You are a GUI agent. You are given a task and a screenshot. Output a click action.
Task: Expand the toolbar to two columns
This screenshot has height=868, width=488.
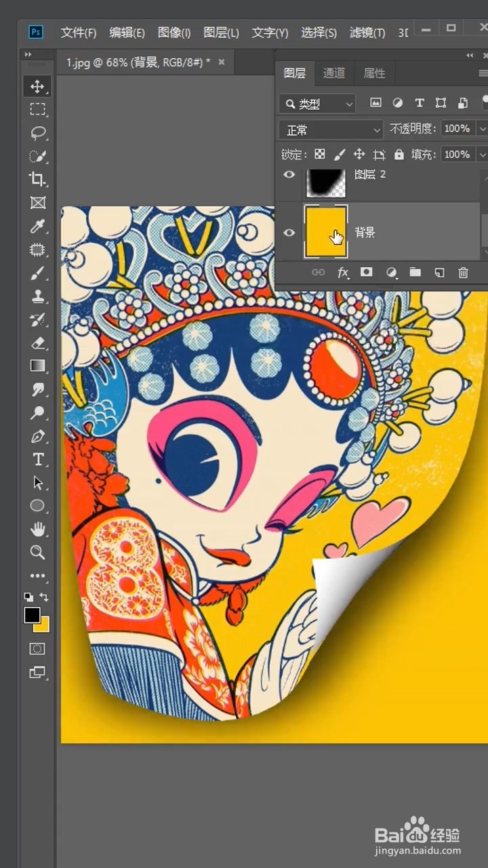click(x=28, y=54)
